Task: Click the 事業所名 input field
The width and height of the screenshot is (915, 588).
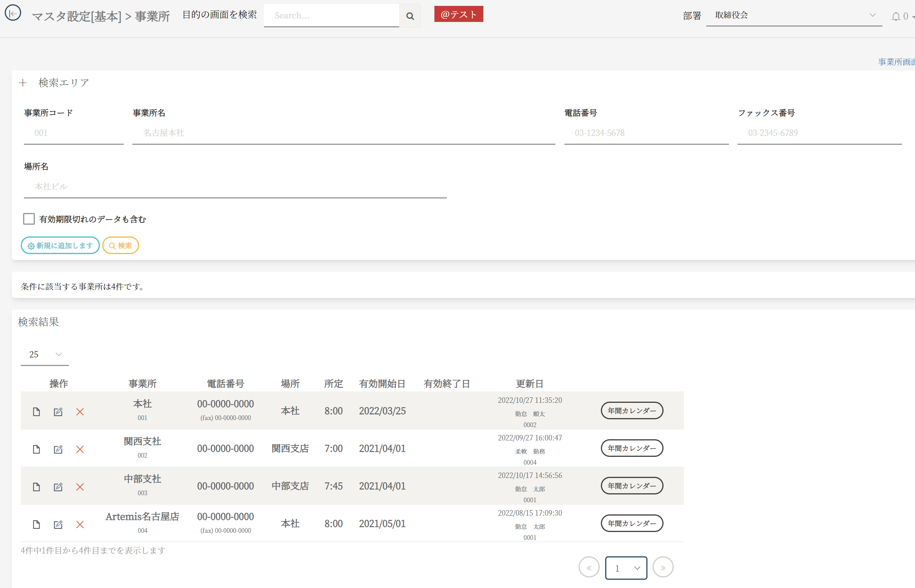Action: click(343, 133)
